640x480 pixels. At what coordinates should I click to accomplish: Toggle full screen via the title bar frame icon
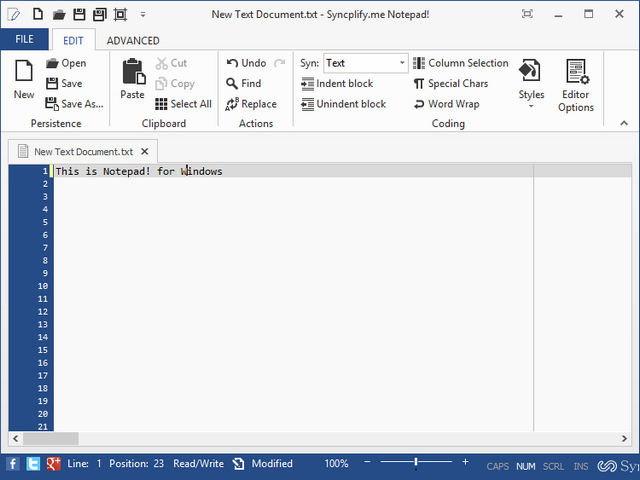click(x=527, y=14)
